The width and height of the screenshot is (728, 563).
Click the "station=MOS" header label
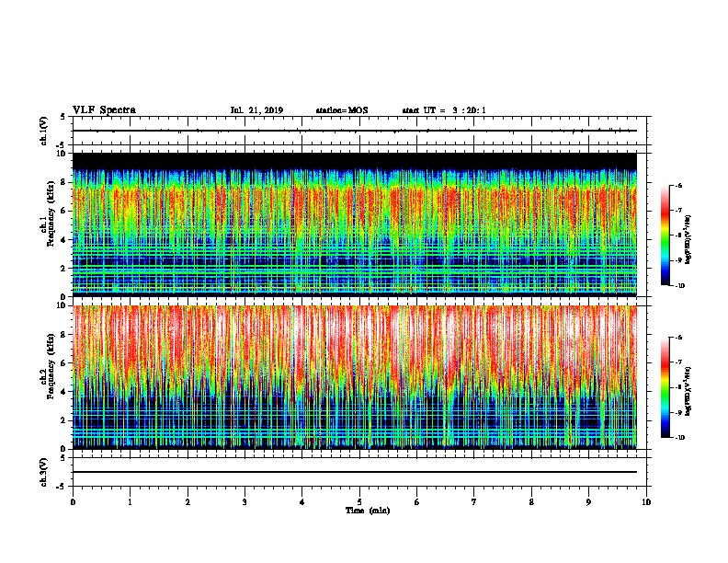342,110
